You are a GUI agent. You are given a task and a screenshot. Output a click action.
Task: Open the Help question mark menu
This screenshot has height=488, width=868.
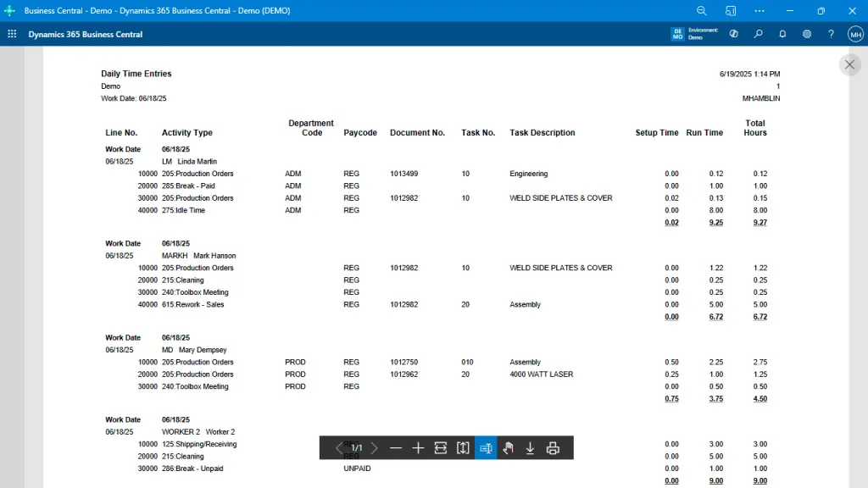pos(831,34)
